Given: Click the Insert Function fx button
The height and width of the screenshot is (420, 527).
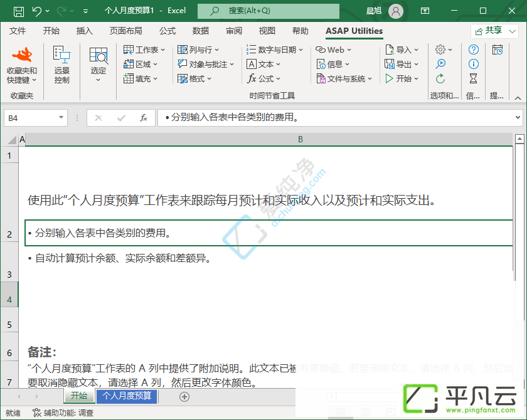Looking at the screenshot, I should click(x=144, y=118).
